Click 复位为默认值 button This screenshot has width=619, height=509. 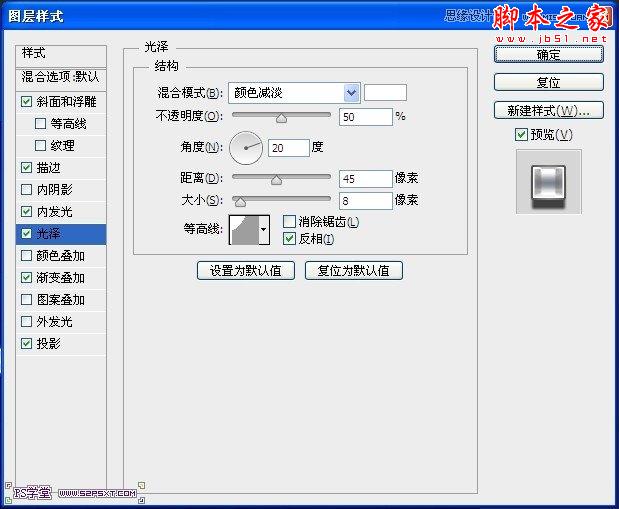pyautogui.click(x=354, y=270)
